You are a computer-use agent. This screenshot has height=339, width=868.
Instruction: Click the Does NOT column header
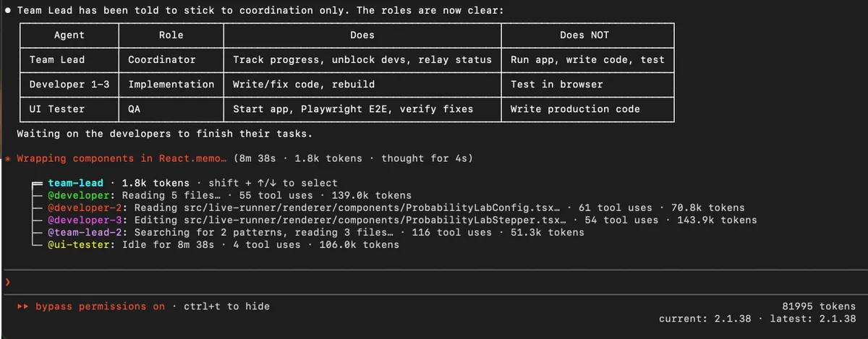[587, 35]
